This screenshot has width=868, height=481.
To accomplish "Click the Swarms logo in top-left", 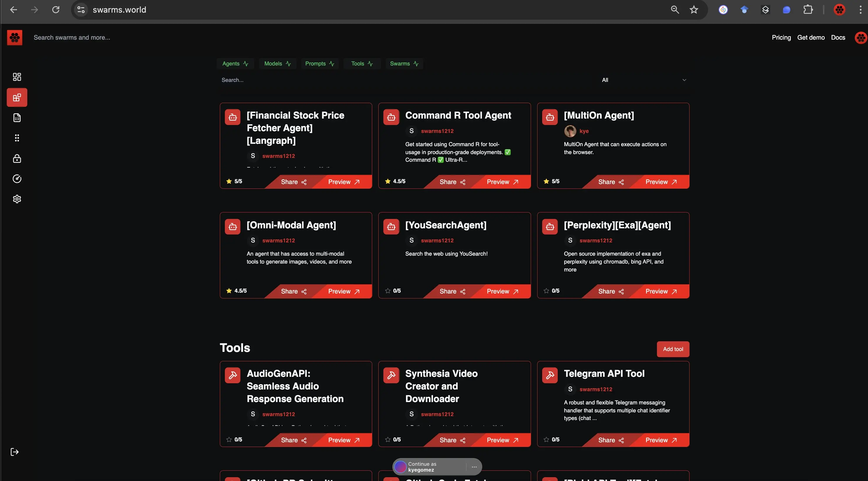I will (14, 37).
